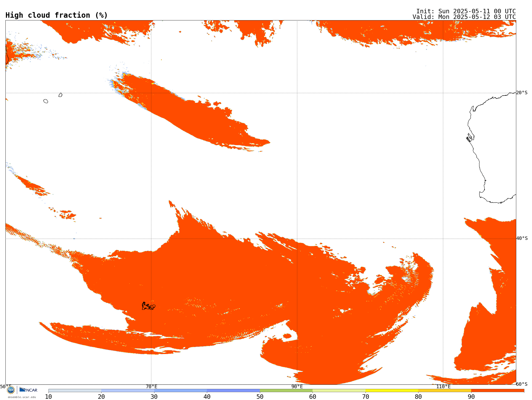Click the 90°E longitude label
Viewport: 532px width, 400px height.
coord(297,386)
